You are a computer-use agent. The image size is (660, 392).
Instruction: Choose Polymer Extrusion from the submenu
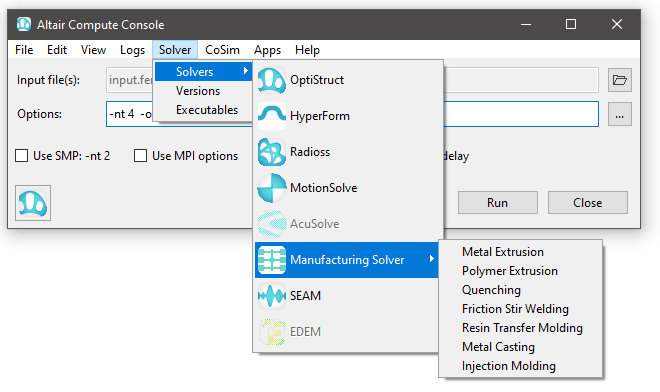tap(520, 271)
